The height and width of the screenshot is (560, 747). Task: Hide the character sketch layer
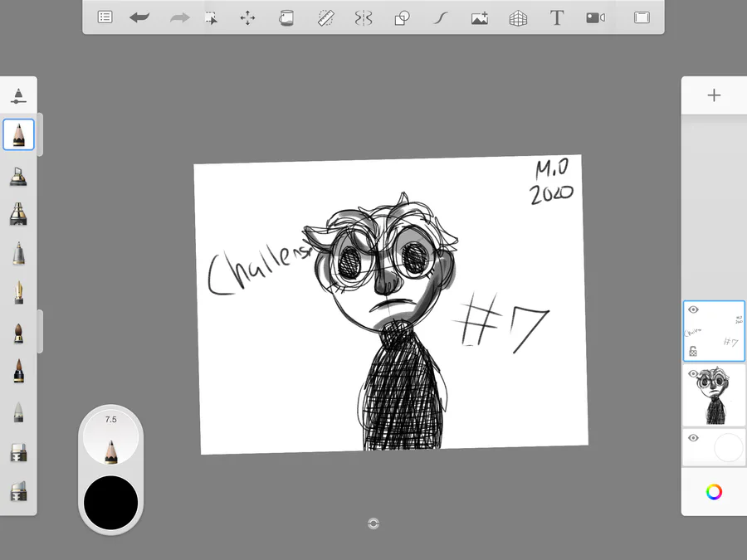click(x=693, y=374)
